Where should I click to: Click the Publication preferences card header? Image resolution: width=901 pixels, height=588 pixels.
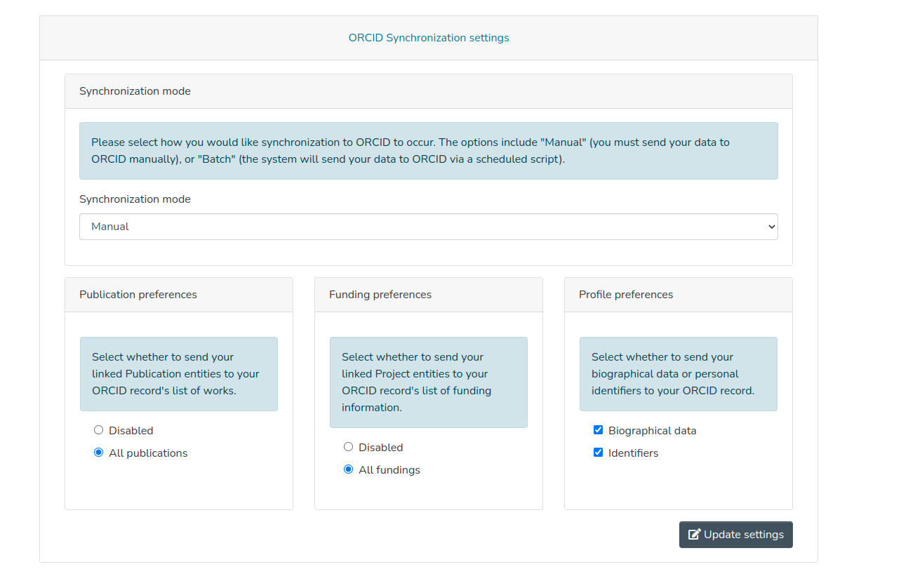click(179, 295)
